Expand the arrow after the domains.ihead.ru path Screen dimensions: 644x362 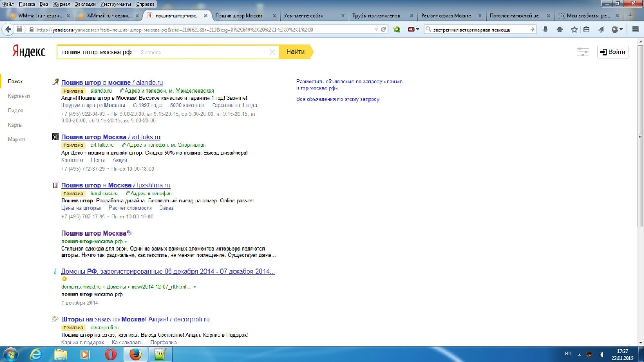[194, 287]
